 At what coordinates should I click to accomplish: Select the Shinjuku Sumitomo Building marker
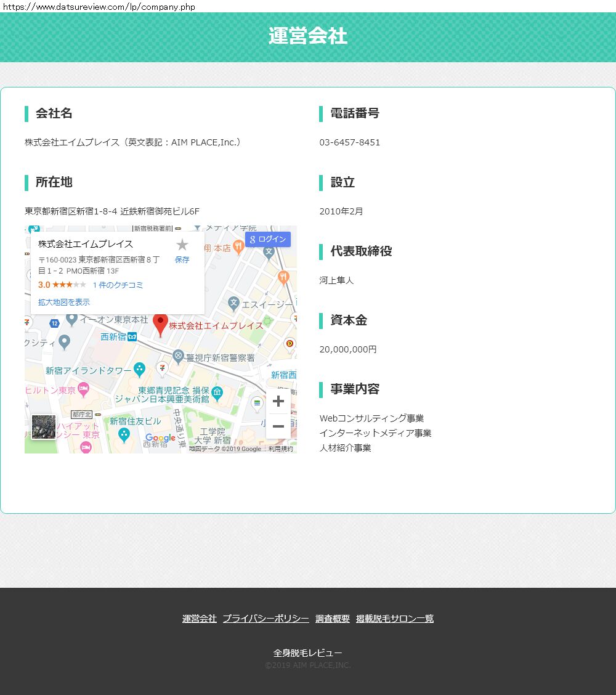click(124, 435)
